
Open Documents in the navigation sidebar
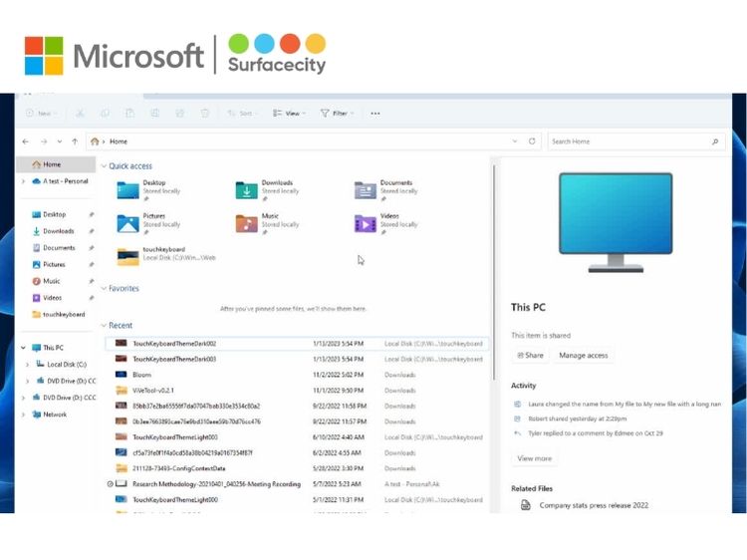(x=58, y=248)
